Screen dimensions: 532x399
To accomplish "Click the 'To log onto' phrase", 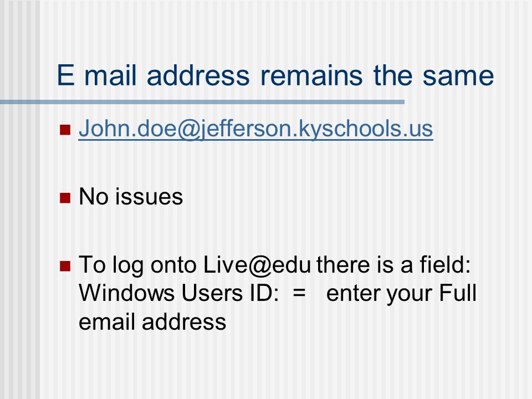I will click(138, 265).
